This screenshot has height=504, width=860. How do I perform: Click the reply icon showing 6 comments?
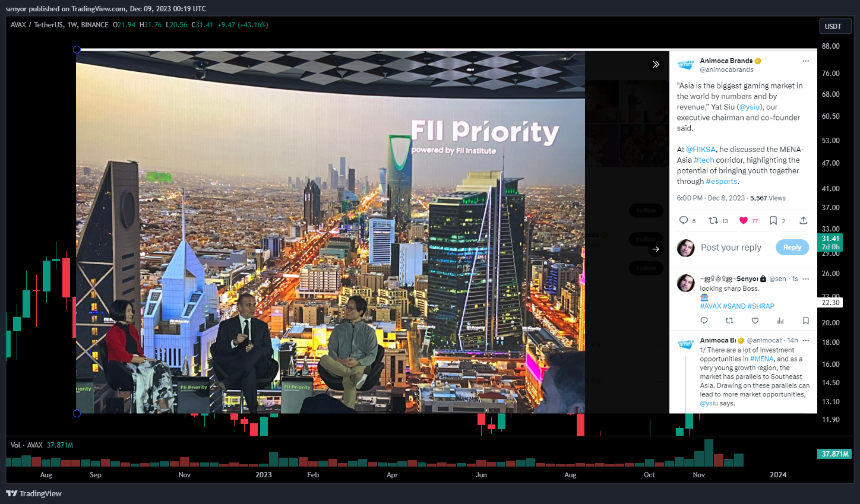(x=684, y=220)
